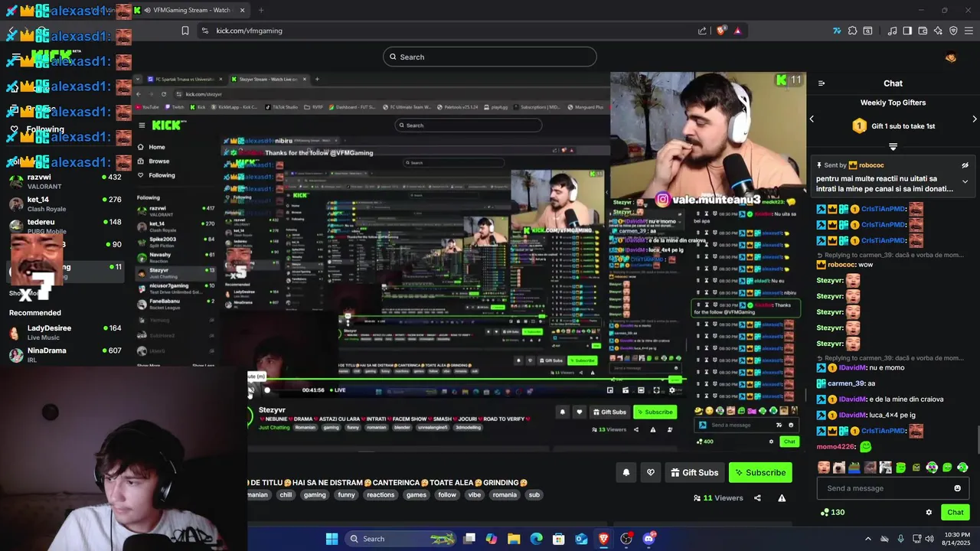Hide the pinned message with the eye-slash icon
Image resolution: width=980 pixels, height=551 pixels.
pos(965,165)
